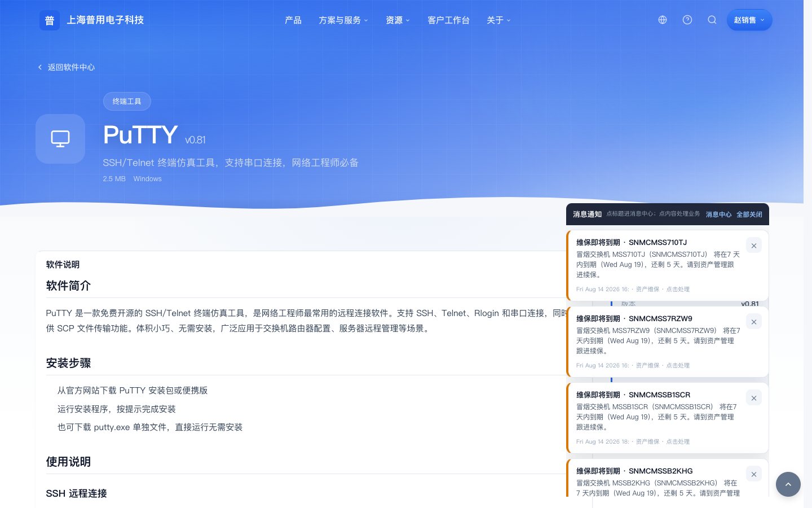This screenshot has height=508, width=812.
Task: Expand the 资源 dropdown menu
Action: [x=398, y=20]
